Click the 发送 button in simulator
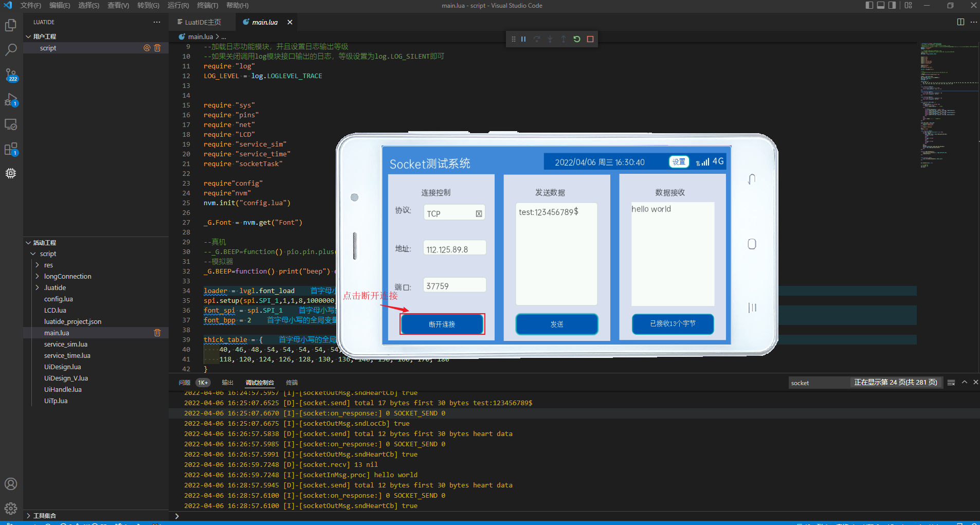The width and height of the screenshot is (980, 525). coord(557,324)
